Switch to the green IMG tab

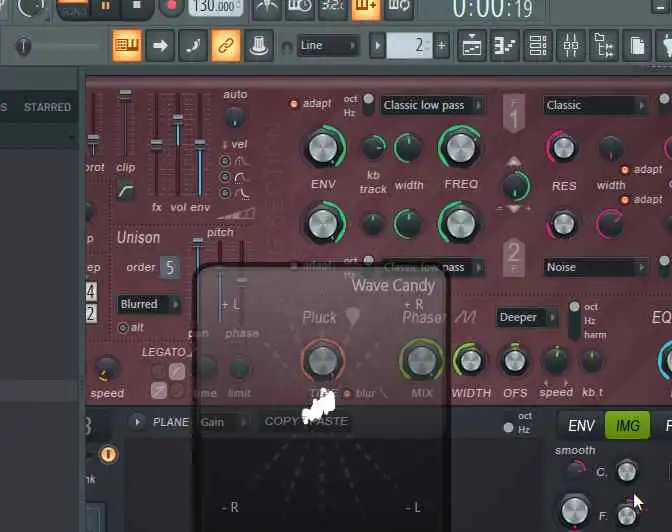coord(627,426)
